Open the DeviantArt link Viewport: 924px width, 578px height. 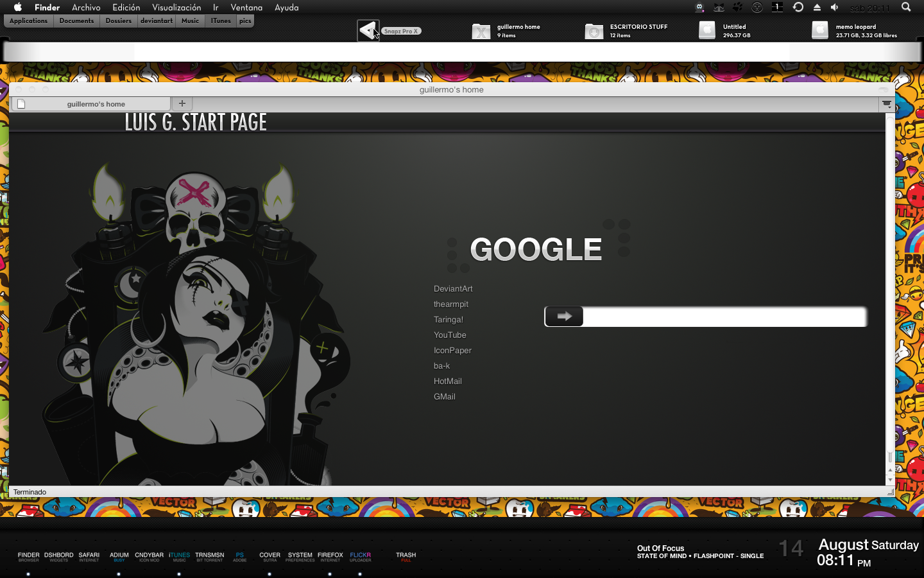pyautogui.click(x=453, y=289)
